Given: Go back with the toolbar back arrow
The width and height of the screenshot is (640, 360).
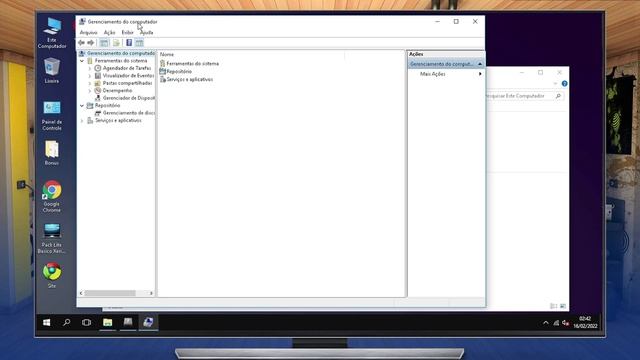Looking at the screenshot, I should [x=81, y=43].
